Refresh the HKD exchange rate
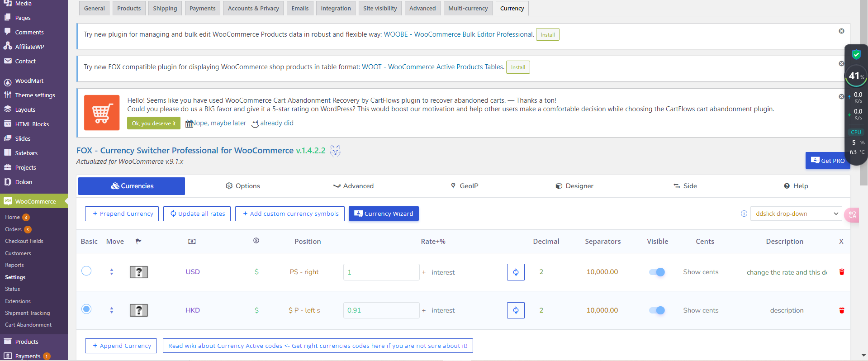This screenshot has width=868, height=361. (x=516, y=310)
